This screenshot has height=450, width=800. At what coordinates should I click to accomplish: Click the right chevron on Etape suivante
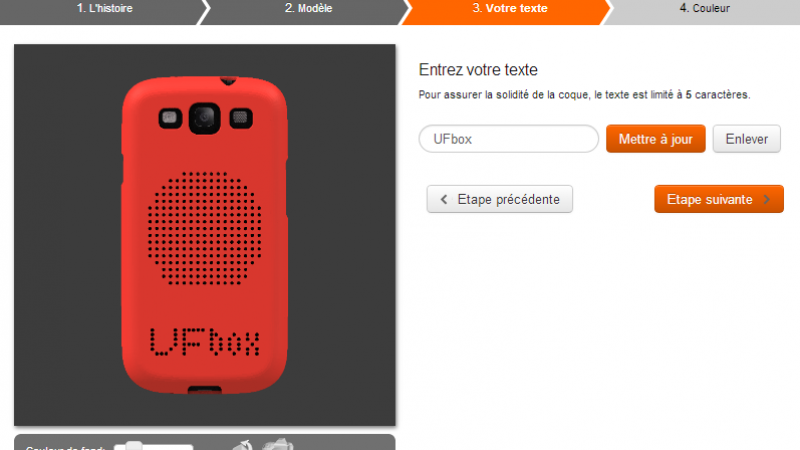click(x=766, y=199)
